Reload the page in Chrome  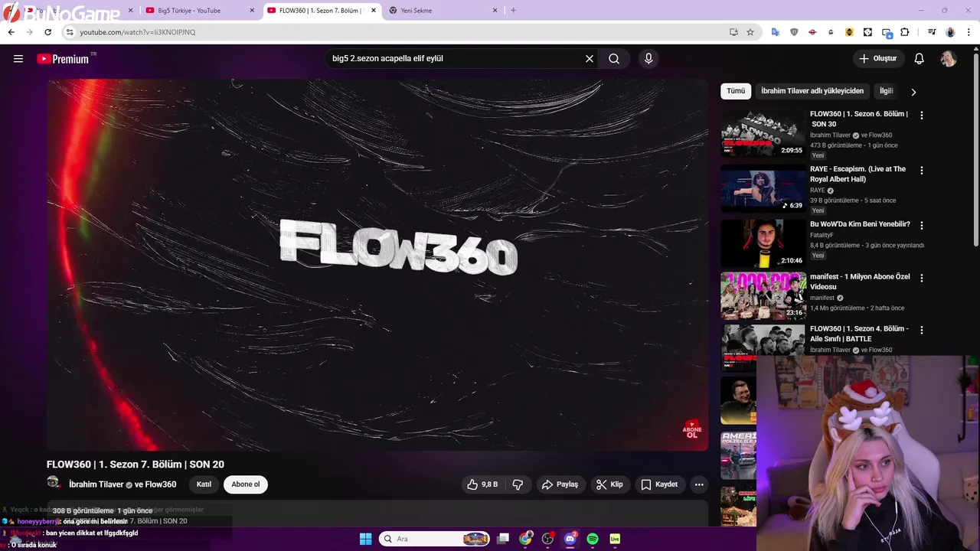(x=47, y=32)
